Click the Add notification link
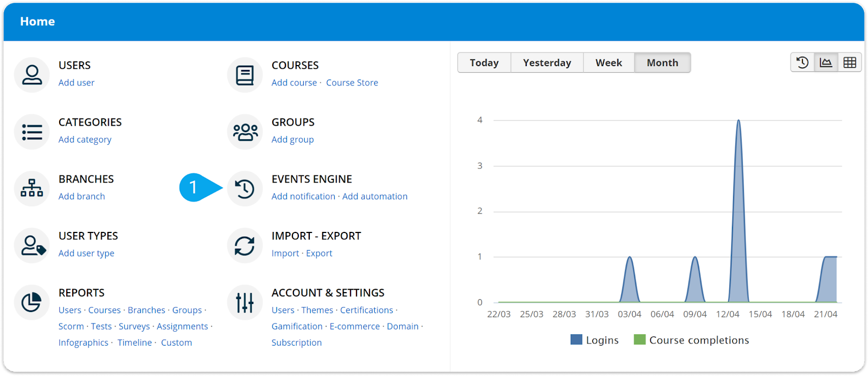The height and width of the screenshot is (376, 868). pyautogui.click(x=304, y=196)
